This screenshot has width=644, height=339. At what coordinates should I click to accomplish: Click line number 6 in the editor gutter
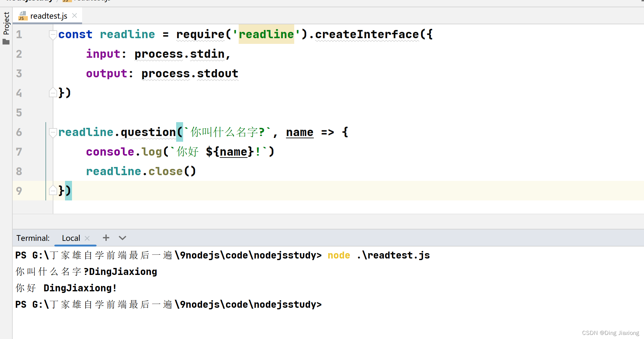pos(19,132)
